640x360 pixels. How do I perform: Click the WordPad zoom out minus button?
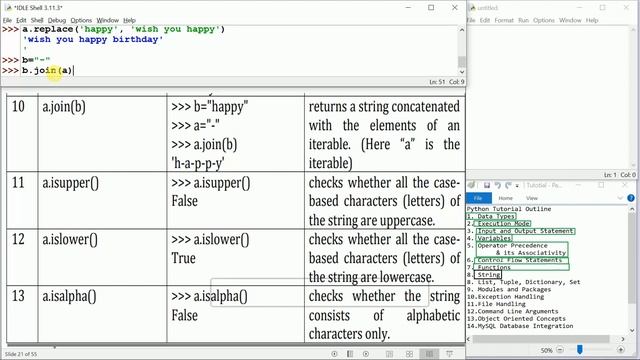(x=560, y=350)
